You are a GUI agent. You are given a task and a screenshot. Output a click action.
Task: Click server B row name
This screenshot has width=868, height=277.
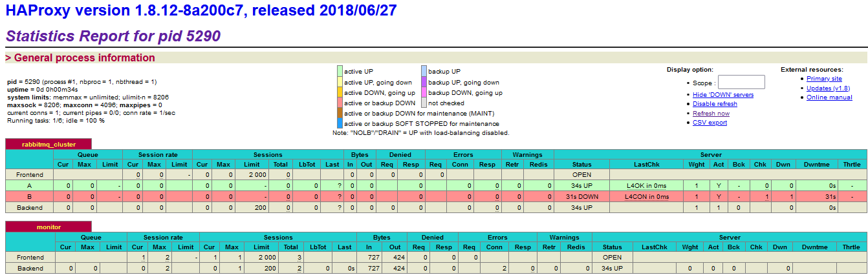pyautogui.click(x=29, y=196)
